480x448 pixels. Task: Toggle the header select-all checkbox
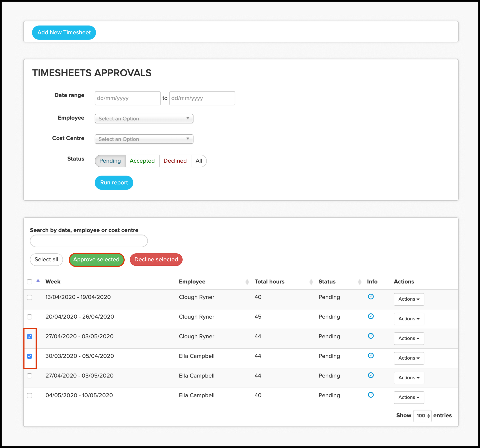point(29,282)
